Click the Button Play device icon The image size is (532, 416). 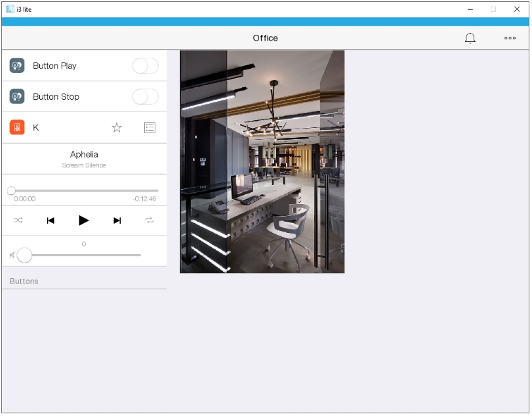click(17, 66)
